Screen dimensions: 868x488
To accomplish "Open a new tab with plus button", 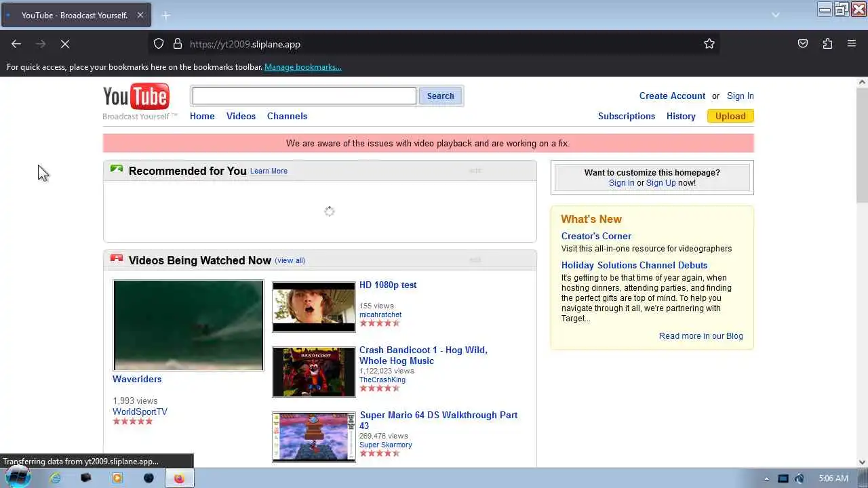I will [x=166, y=15].
